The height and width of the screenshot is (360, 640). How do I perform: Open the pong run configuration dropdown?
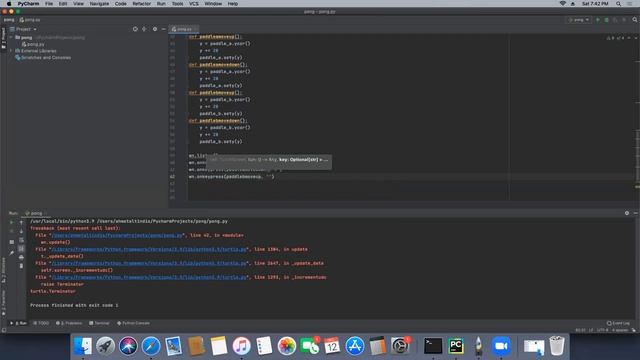pos(579,20)
